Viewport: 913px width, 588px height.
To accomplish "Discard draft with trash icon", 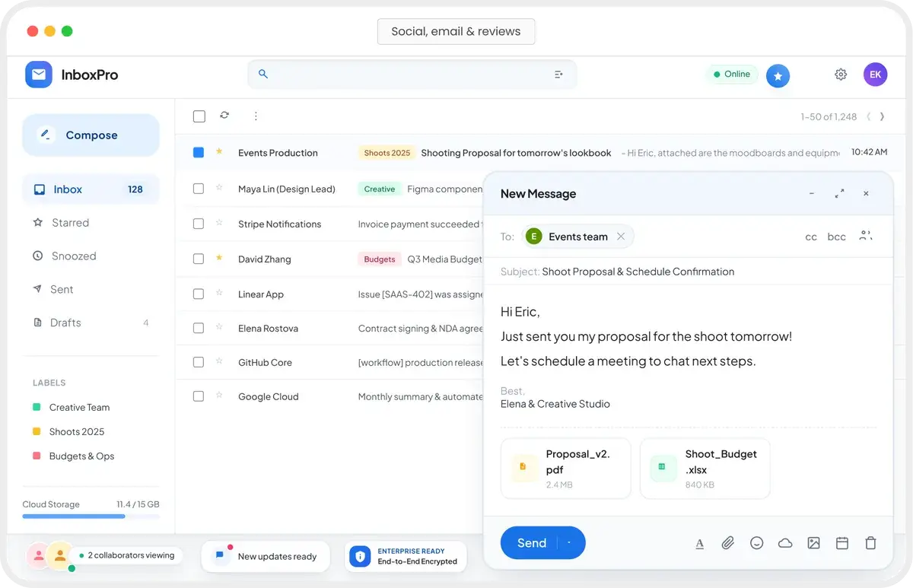I will pos(871,543).
